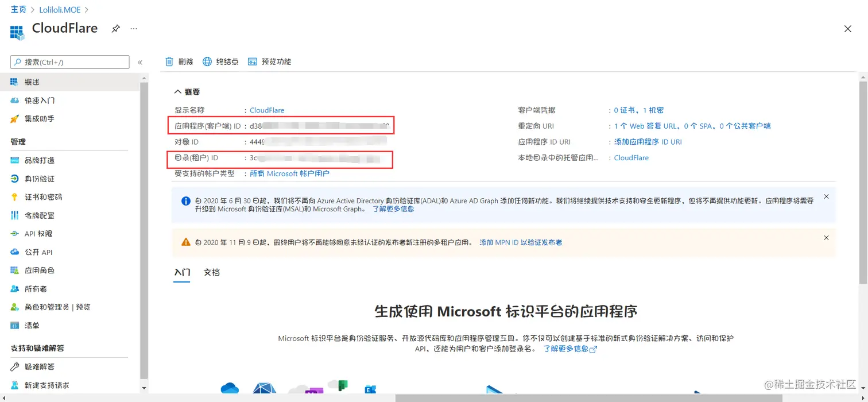Click the 管理 section heading
The image size is (868, 402).
[18, 142]
